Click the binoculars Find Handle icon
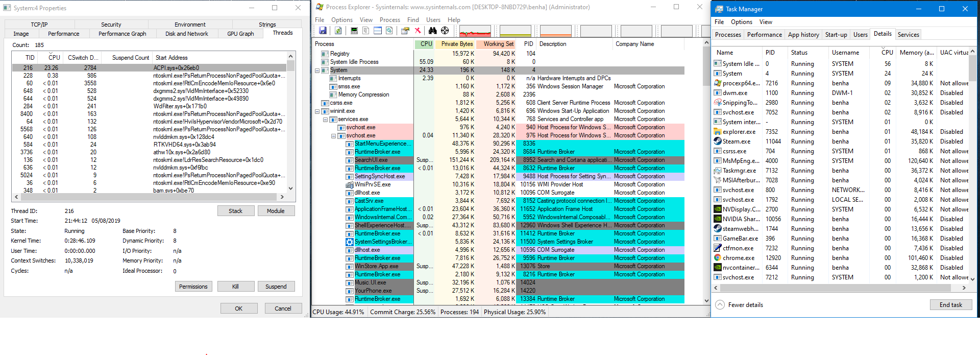Screen dimensions: 980x355 (x=432, y=31)
